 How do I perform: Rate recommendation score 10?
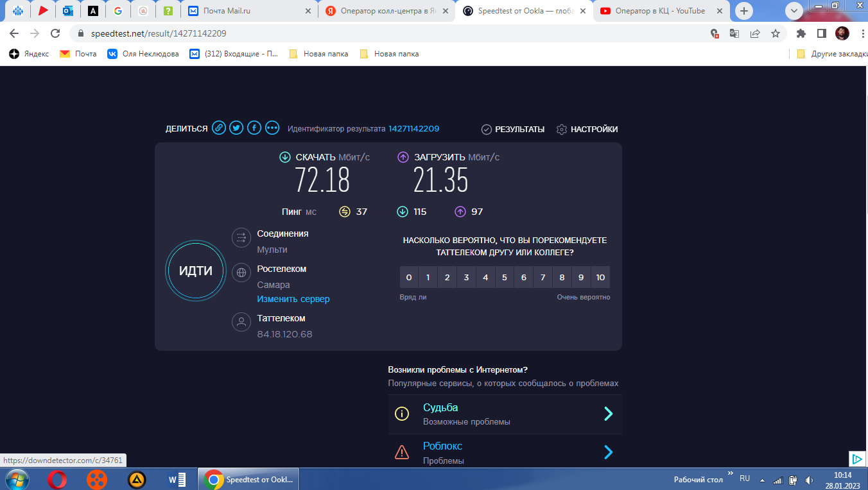coord(600,277)
